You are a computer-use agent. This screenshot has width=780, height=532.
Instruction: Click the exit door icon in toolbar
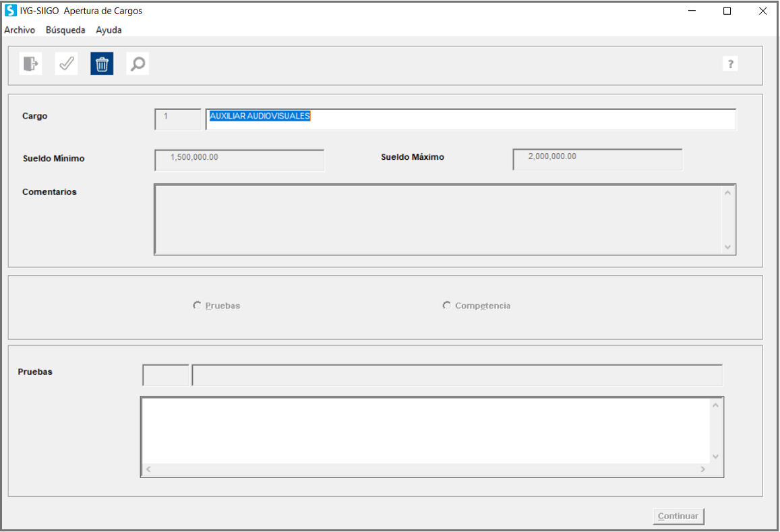pos(31,63)
